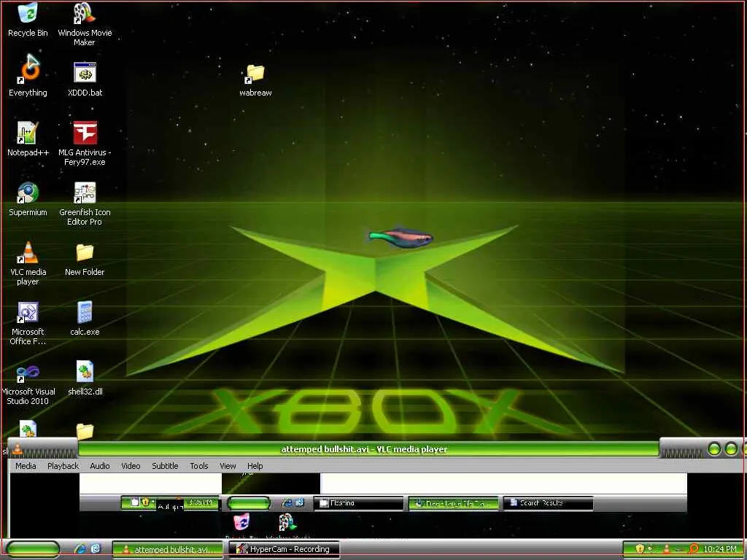Open the Audio menu in VLC

pos(99,466)
